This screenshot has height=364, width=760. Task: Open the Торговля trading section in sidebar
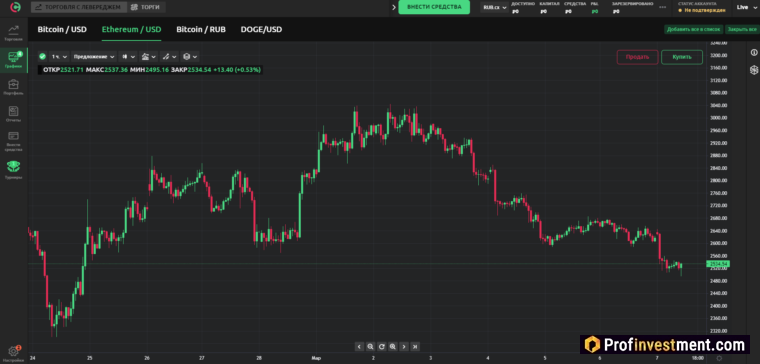(x=14, y=32)
